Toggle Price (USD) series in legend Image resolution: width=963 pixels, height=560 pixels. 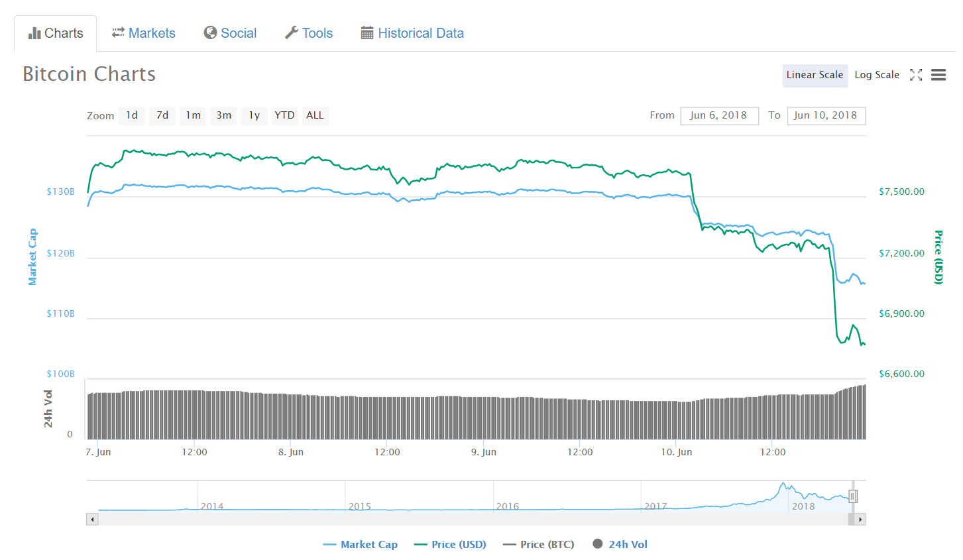450,545
